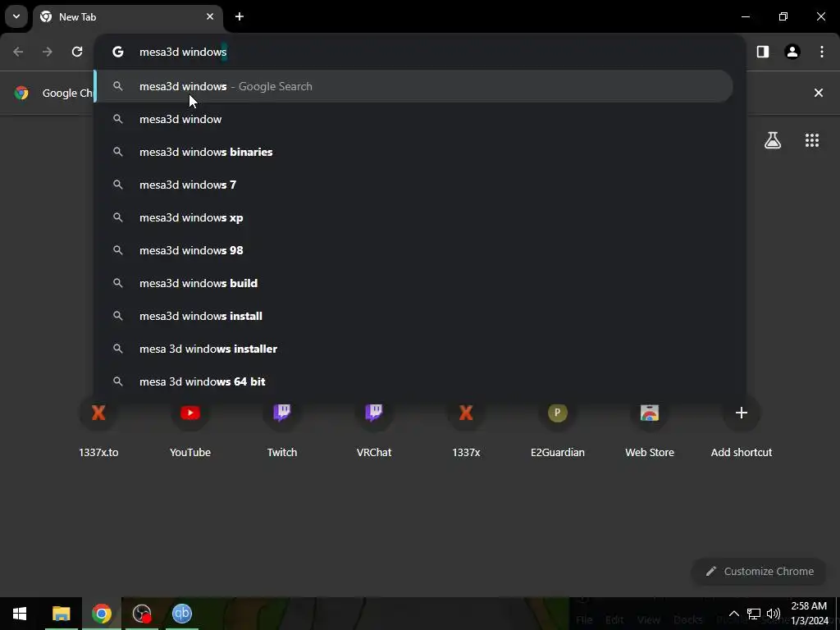Open the Web Store shortcut
The image size is (840, 630).
(x=650, y=428)
